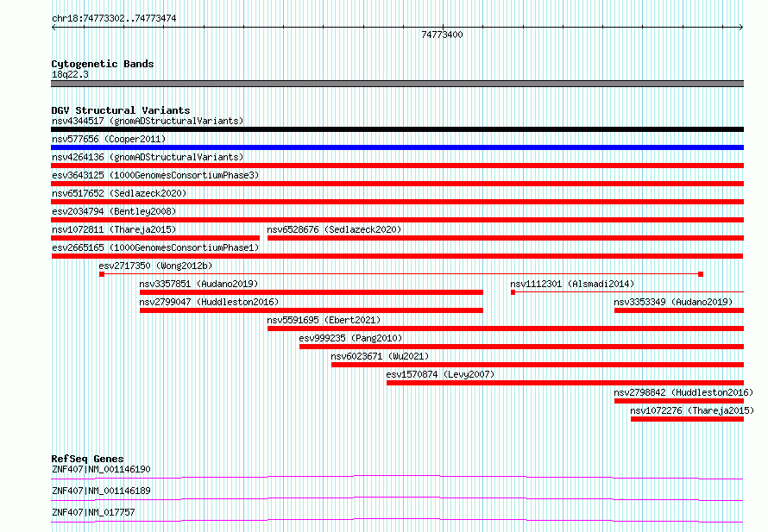Select the black nsv4344517 variant bar
768x532 pixels.
pyautogui.click(x=397, y=129)
